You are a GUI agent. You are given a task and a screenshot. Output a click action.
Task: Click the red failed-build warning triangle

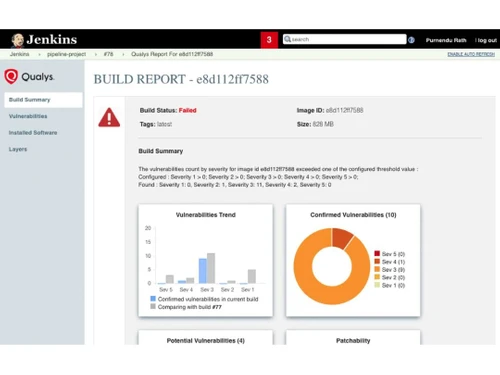pos(109,117)
